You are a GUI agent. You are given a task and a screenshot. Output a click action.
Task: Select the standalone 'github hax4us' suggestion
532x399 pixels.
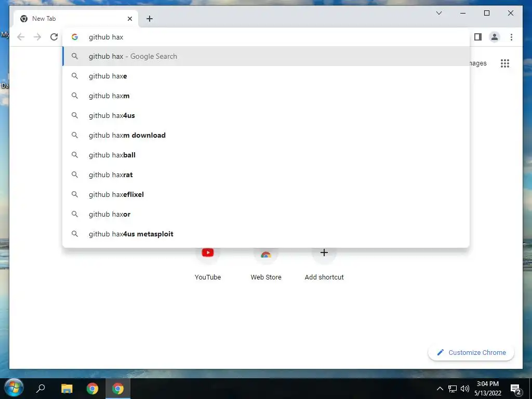point(267,115)
